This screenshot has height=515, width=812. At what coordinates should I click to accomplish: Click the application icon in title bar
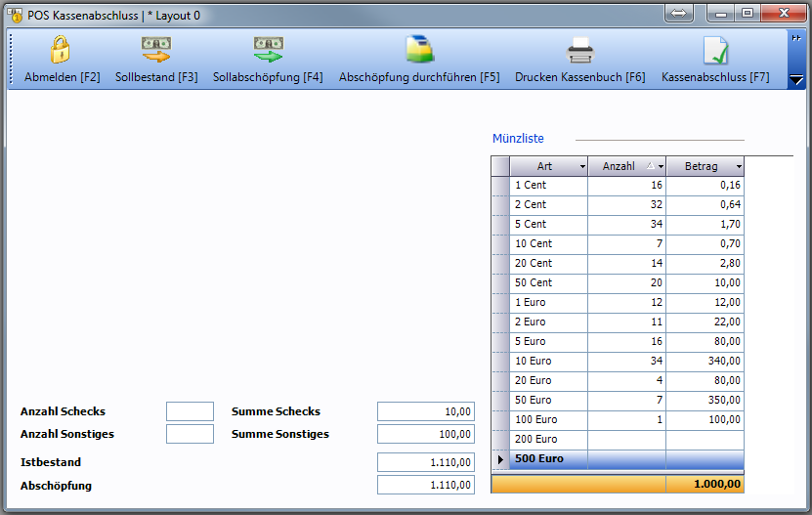[15, 15]
